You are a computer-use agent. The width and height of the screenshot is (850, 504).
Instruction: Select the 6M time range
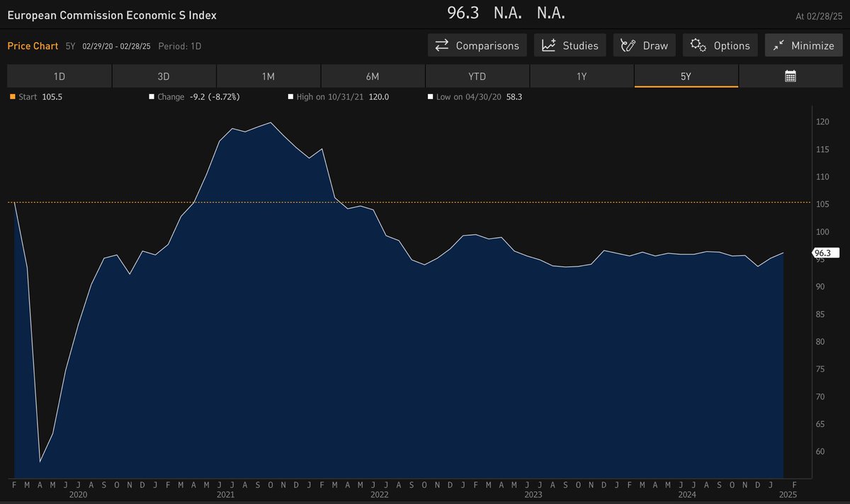click(373, 76)
